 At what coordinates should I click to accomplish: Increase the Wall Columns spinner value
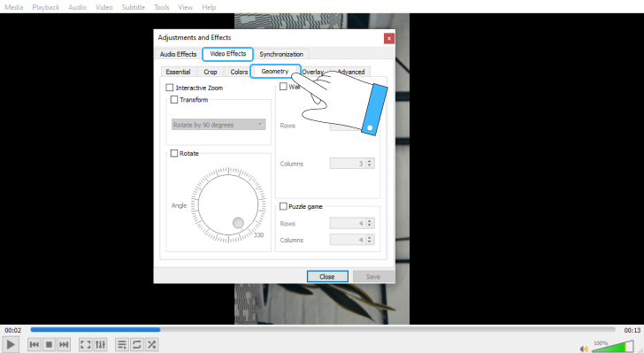pos(369,161)
